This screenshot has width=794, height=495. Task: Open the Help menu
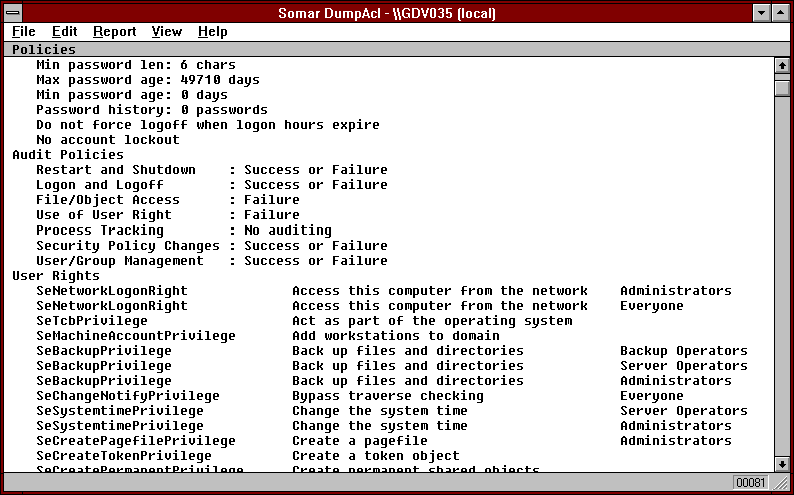tap(213, 32)
